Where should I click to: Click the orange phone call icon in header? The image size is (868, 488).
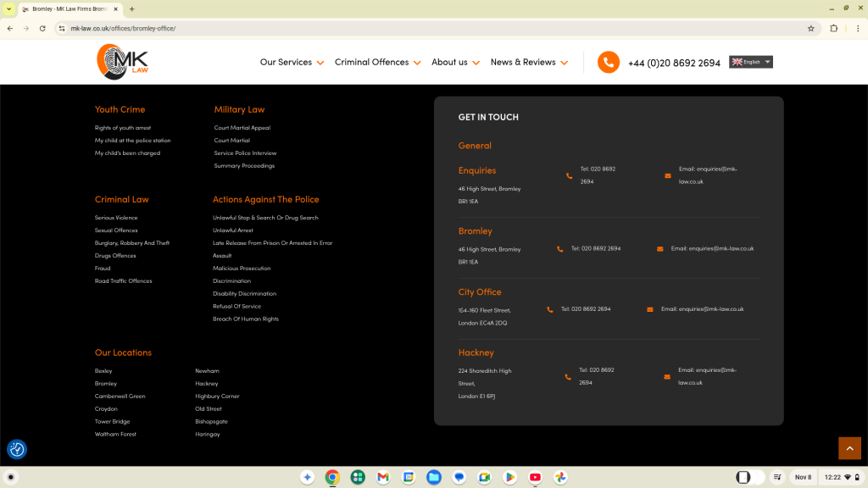(x=608, y=63)
